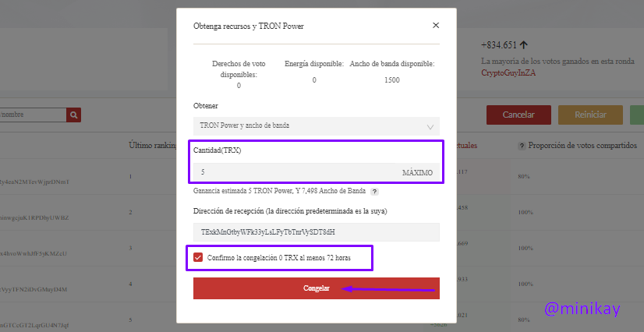This screenshot has height=332, width=644.
Task: Click the nombre search input box
Action: click(33, 115)
